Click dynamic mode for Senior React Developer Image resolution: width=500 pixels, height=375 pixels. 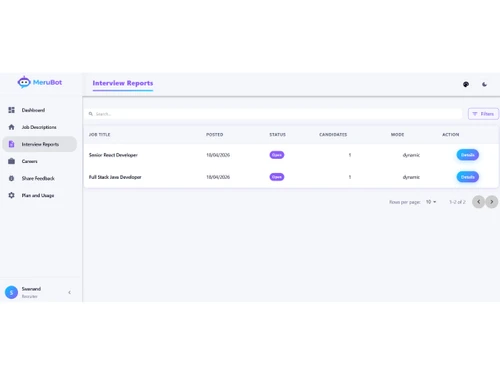[x=411, y=155]
